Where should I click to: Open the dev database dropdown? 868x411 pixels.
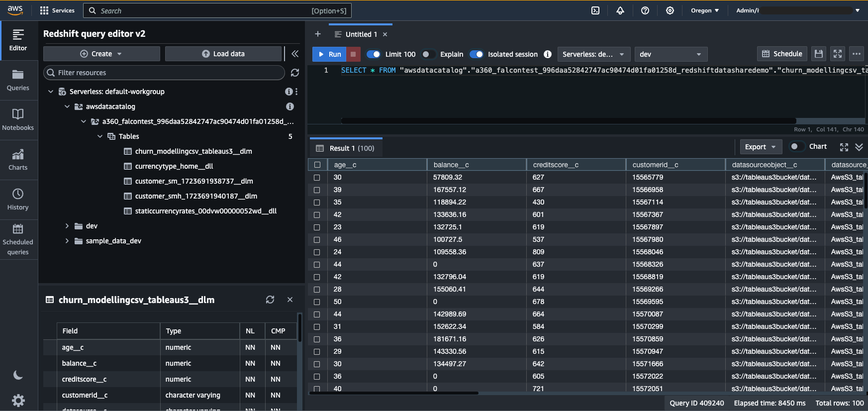coord(671,54)
